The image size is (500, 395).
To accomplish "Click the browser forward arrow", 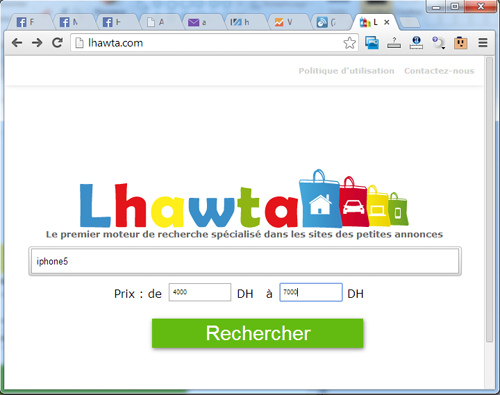I will [37, 43].
